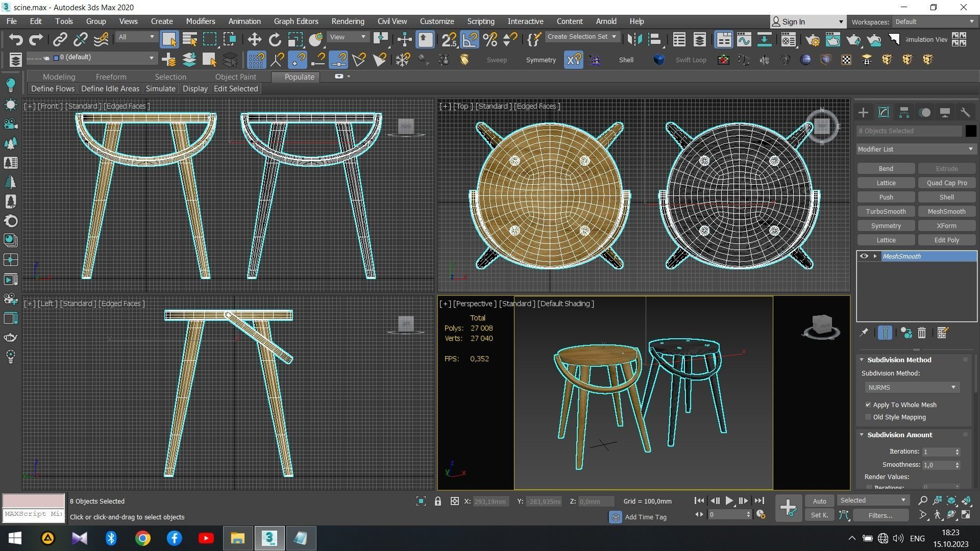Screen dimensions: 980x551
Task: Toggle Show End Result button
Action: pyautogui.click(x=885, y=333)
